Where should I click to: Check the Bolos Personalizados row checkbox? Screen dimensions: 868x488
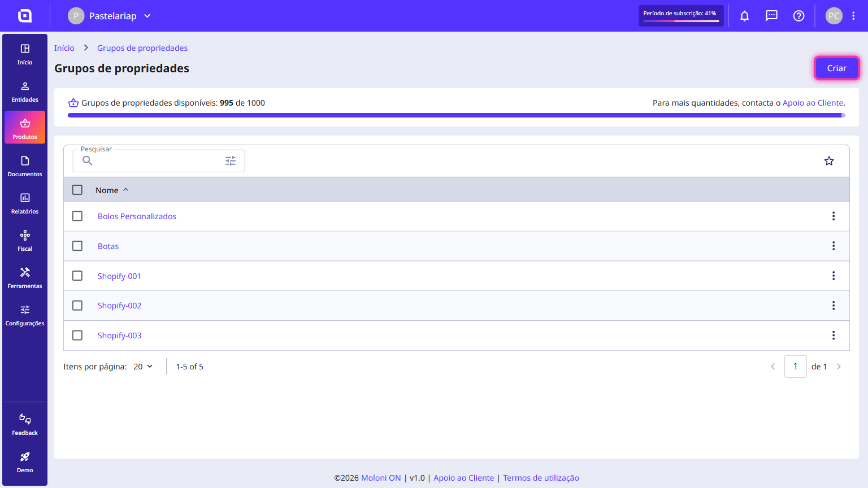[x=77, y=216]
